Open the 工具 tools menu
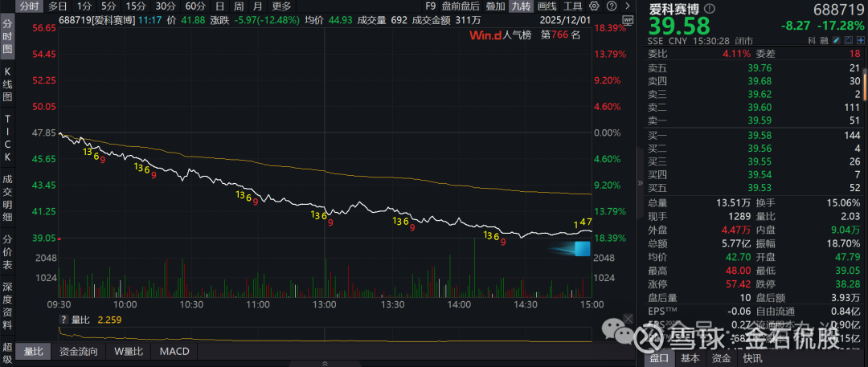Image resolution: width=868 pixels, height=367 pixels. point(573,6)
